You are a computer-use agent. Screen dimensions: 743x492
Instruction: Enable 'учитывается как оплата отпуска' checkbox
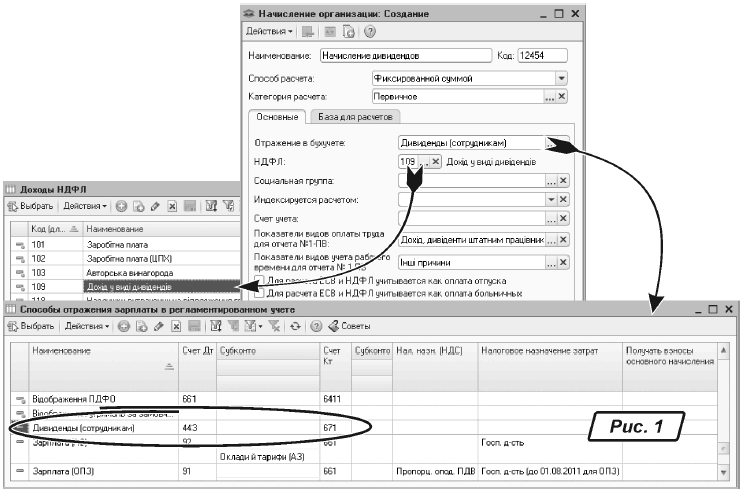coord(259,282)
